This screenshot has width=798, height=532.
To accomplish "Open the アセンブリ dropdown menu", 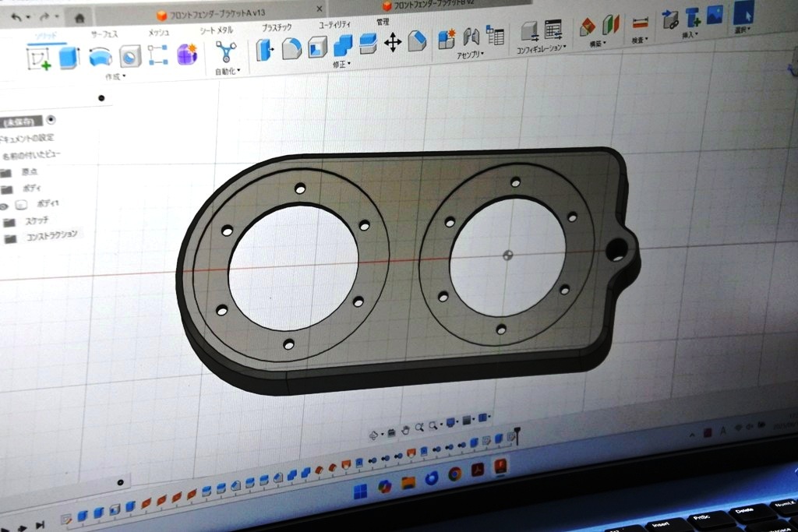I will pos(471,55).
